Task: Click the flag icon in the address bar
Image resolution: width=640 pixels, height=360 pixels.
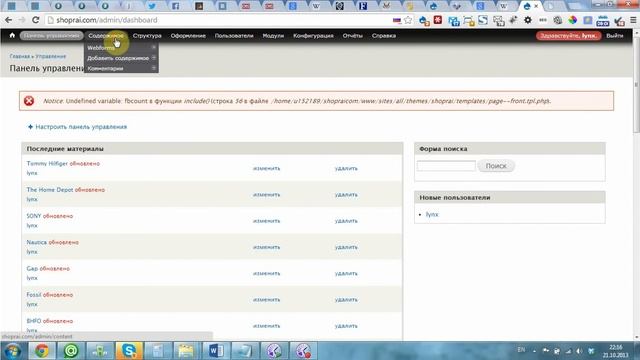Action: [x=397, y=20]
